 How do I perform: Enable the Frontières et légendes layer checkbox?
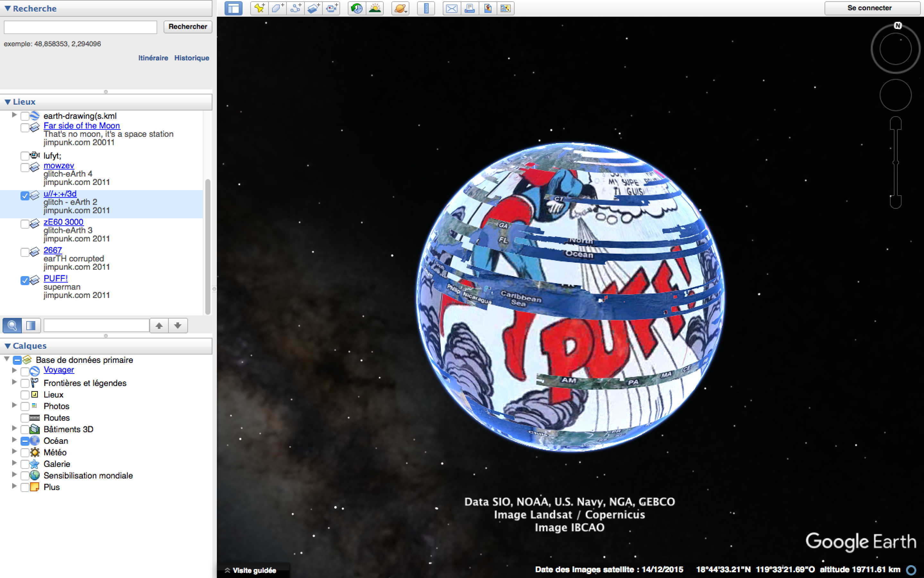(25, 383)
